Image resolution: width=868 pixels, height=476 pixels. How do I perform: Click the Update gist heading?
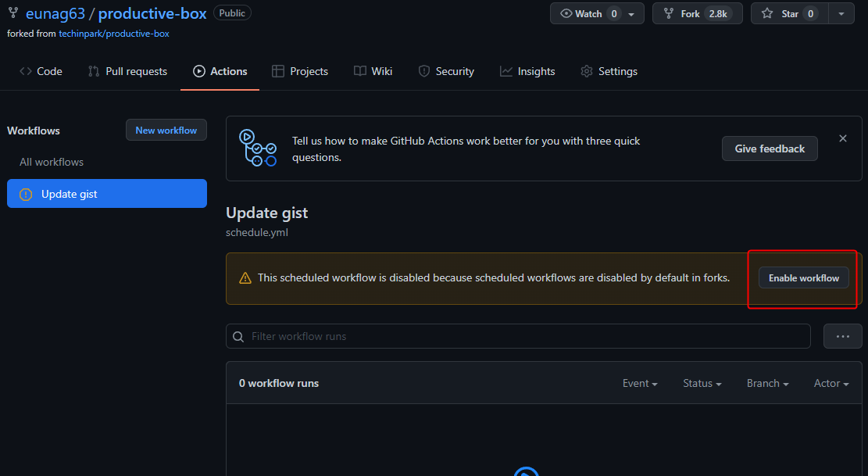267,213
